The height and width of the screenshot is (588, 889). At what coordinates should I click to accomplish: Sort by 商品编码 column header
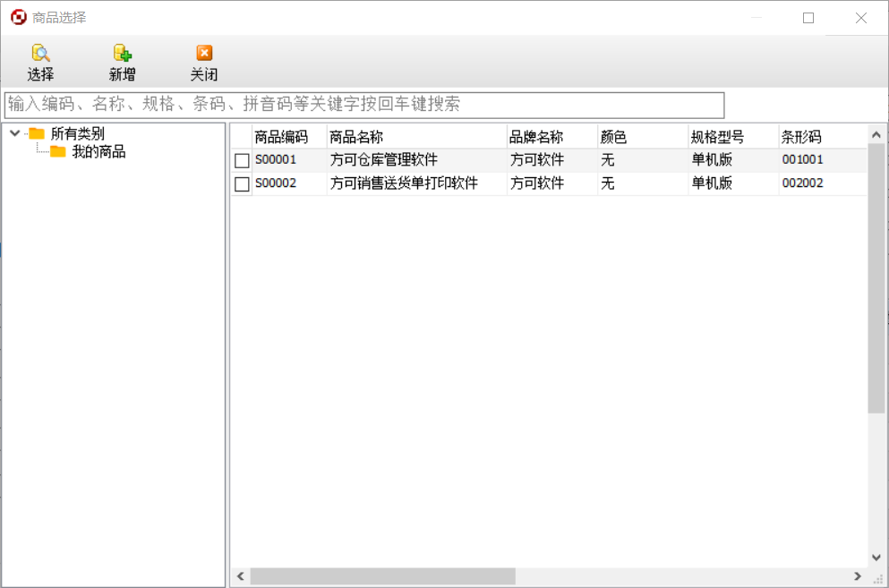[281, 137]
